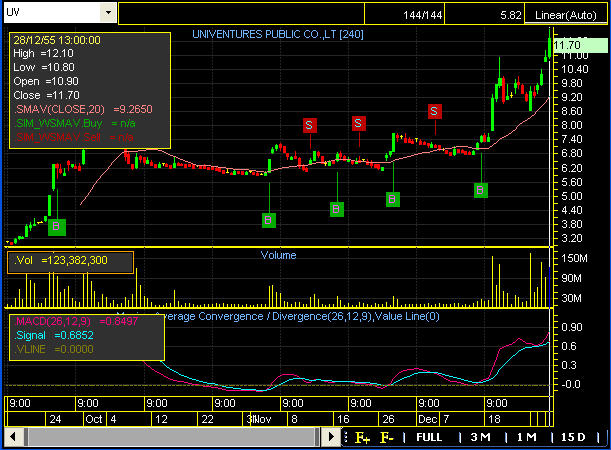
Task: Click the Nov label on date axis
Action: [x=262, y=419]
